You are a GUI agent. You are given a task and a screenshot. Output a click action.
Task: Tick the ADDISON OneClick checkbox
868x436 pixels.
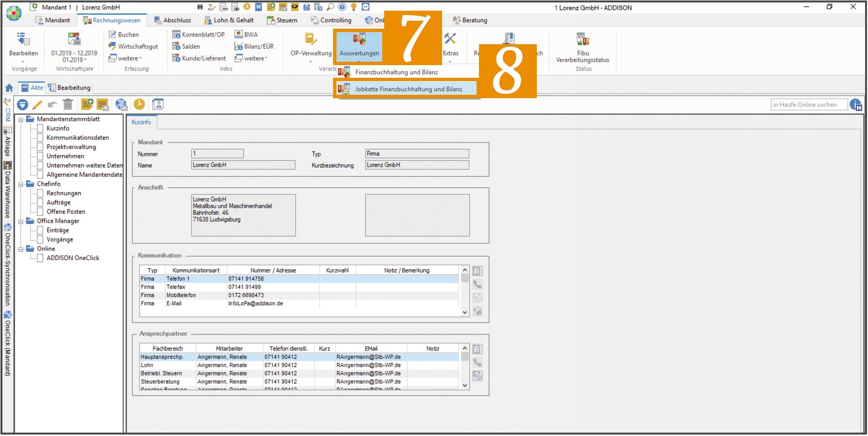40,258
